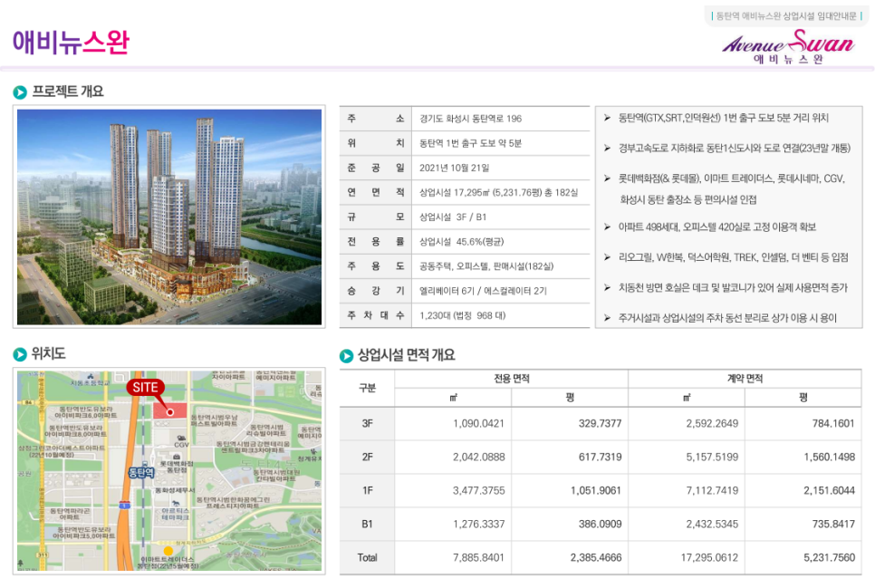Screen dimensions: 875x588
Task: Select the 주용도 value 공동주택, 오피스텔, 판매시설
Action: pyautogui.click(x=486, y=266)
